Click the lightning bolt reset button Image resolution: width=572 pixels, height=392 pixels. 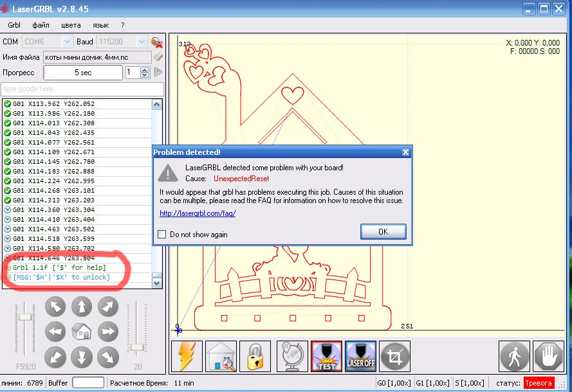pyautogui.click(x=187, y=356)
